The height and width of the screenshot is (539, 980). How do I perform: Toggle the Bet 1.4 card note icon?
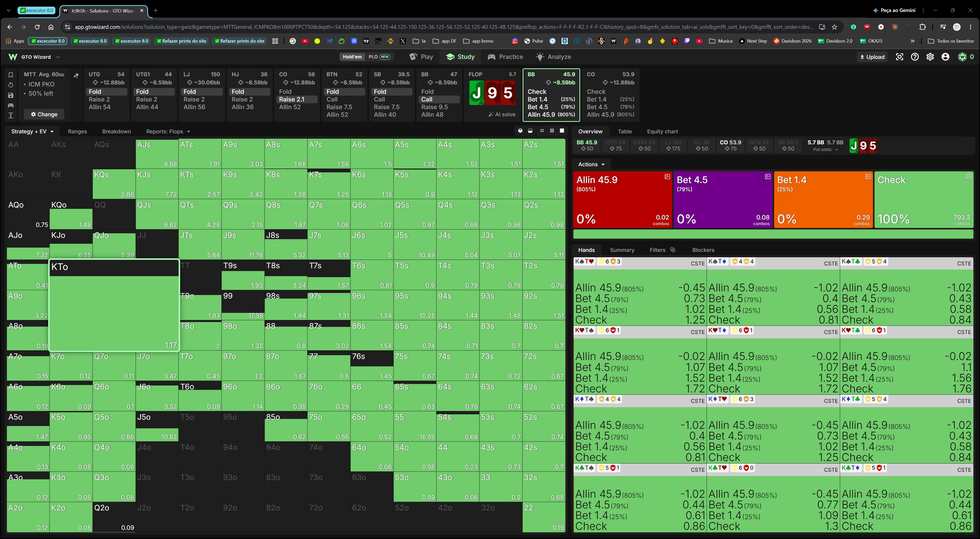(x=868, y=177)
